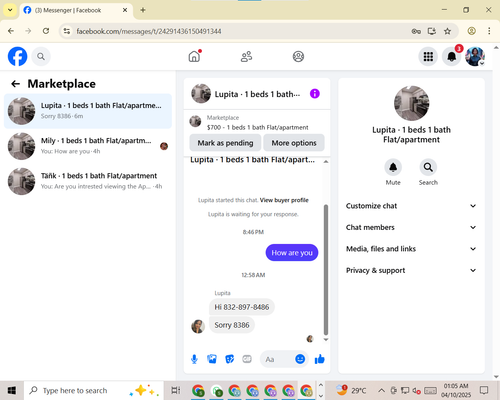500x400 pixels.
Task: Reload the page
Action: point(46,31)
